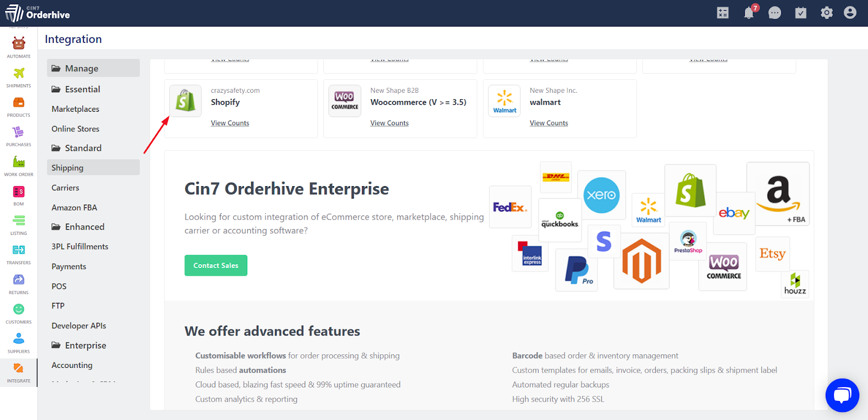Click the Woocommerce (V >= 3.5) name
This screenshot has height=420, width=868.
(x=418, y=102)
